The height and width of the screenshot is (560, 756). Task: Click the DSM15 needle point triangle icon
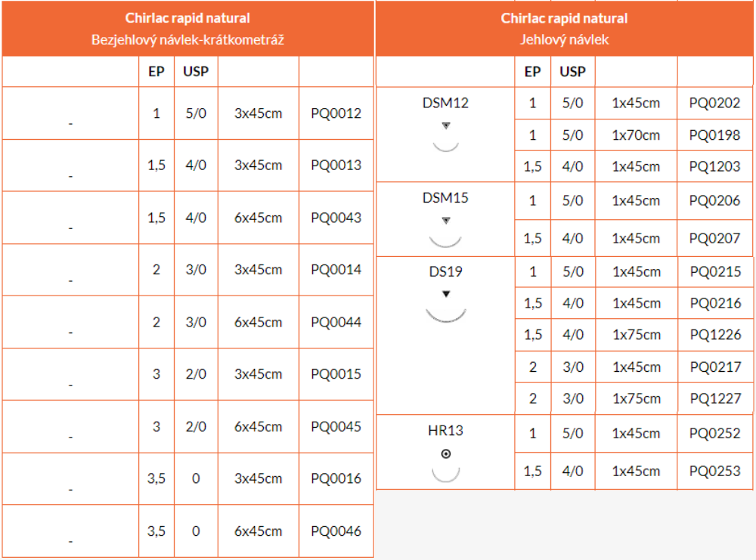(x=446, y=221)
